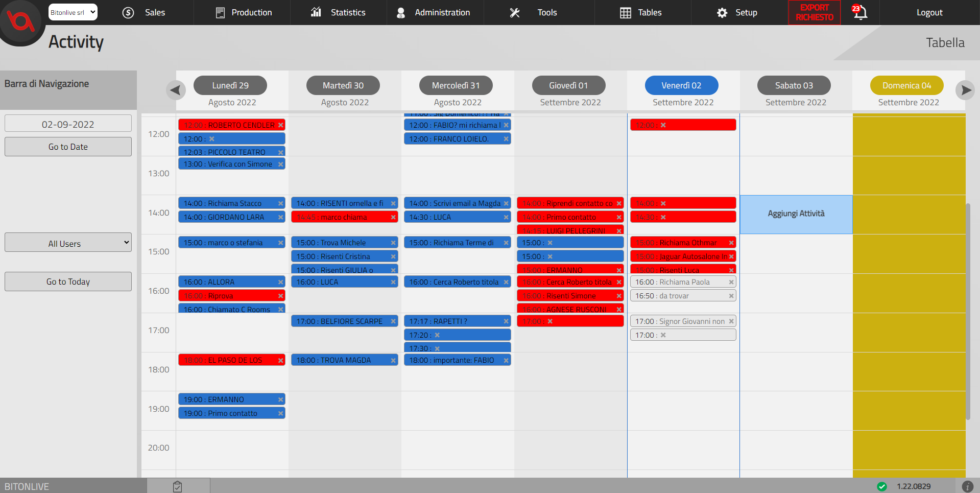Click the green check status icon
980x493 pixels.
coord(882,486)
